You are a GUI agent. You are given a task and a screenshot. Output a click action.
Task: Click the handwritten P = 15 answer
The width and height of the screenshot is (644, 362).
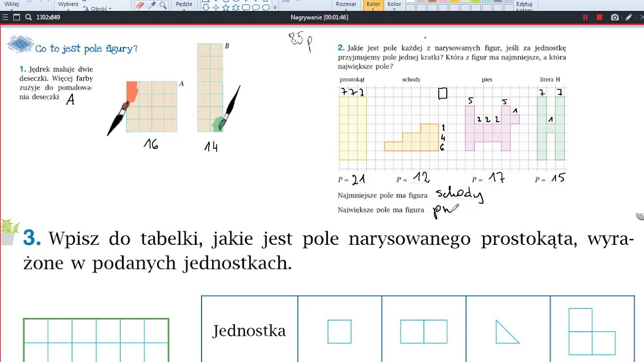(550, 178)
